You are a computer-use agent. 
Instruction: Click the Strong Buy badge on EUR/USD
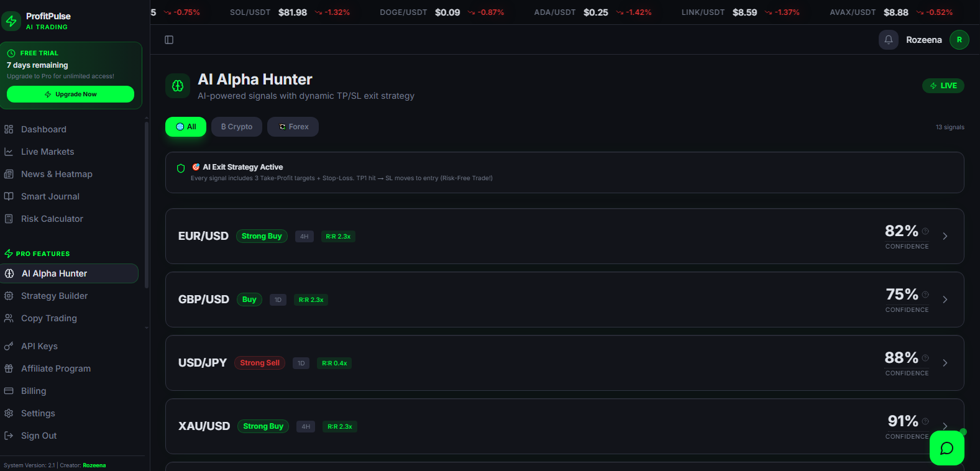tap(262, 236)
